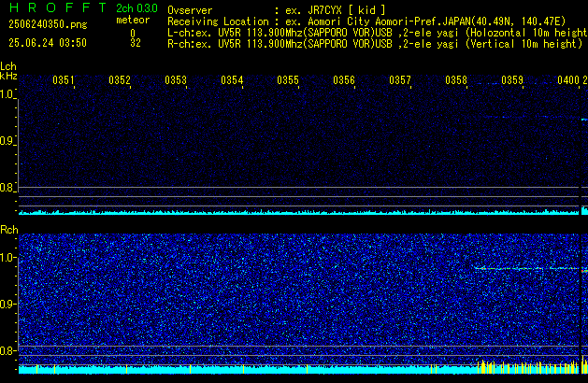Click the L-ch receiver description line
This screenshot has height=383, width=588.
(378, 33)
